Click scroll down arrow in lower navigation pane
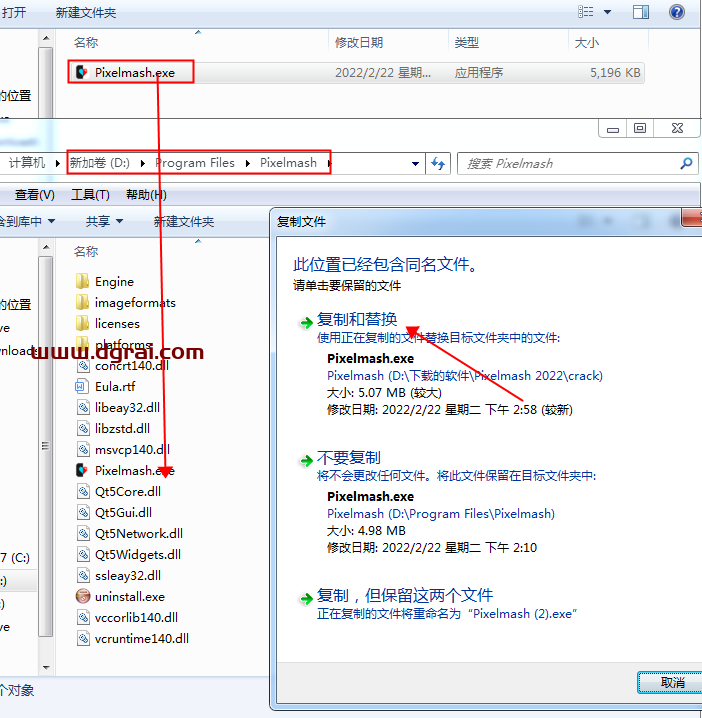 [46, 667]
